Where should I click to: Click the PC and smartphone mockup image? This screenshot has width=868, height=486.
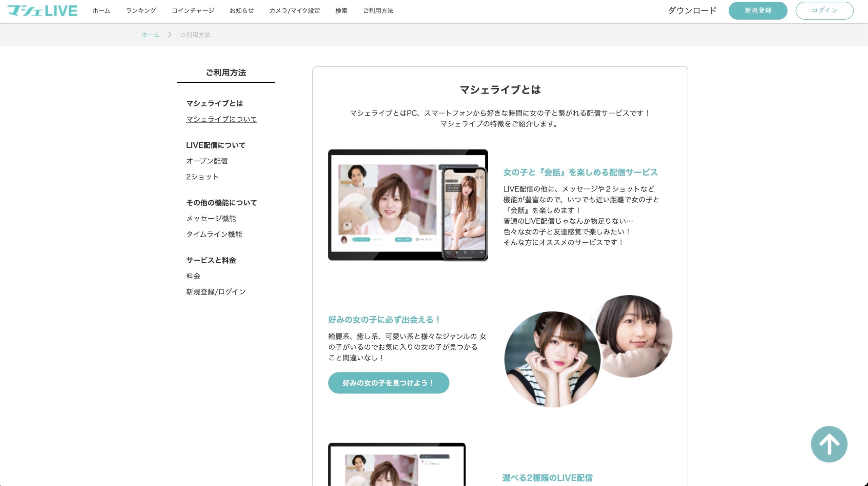(408, 205)
